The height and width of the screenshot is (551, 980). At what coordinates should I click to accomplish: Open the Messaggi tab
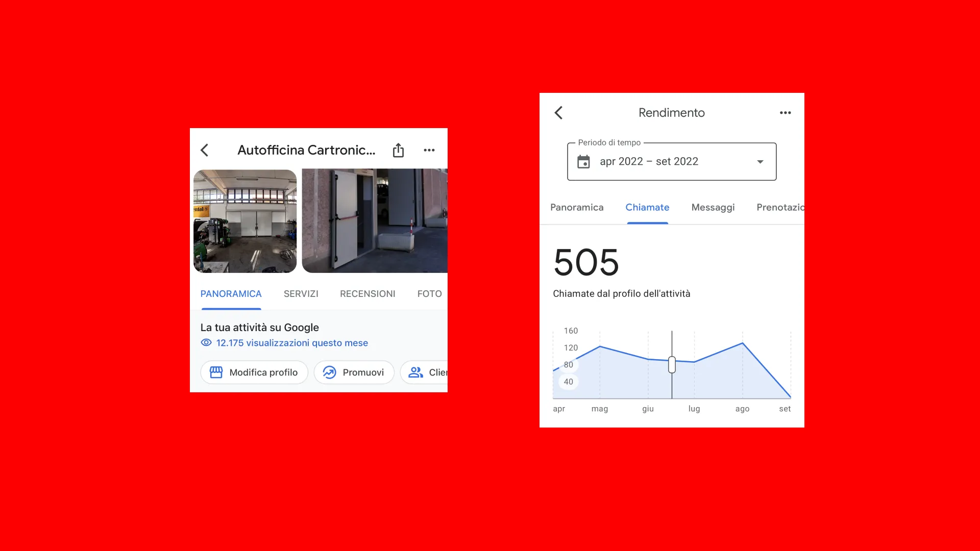pos(713,207)
